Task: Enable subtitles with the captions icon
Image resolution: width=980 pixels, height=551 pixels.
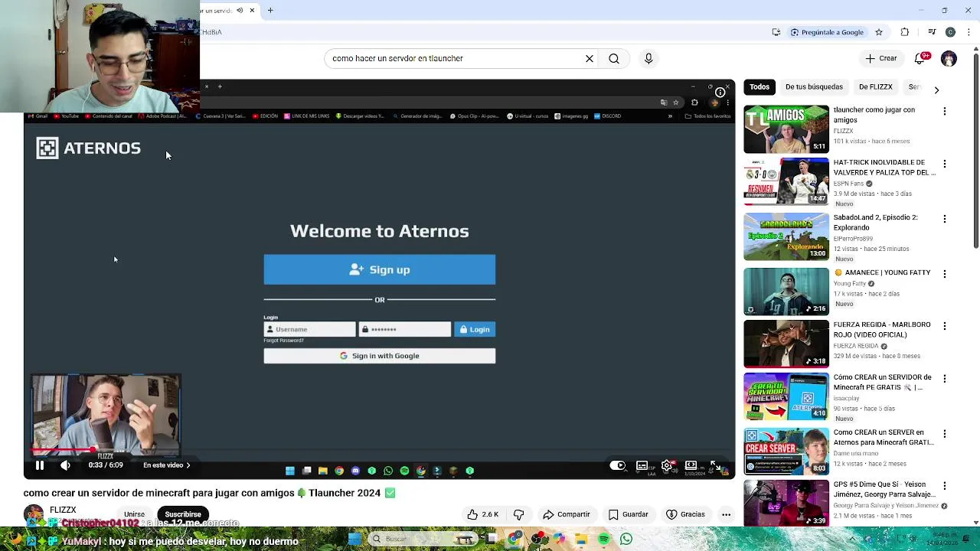Action: coord(642,465)
